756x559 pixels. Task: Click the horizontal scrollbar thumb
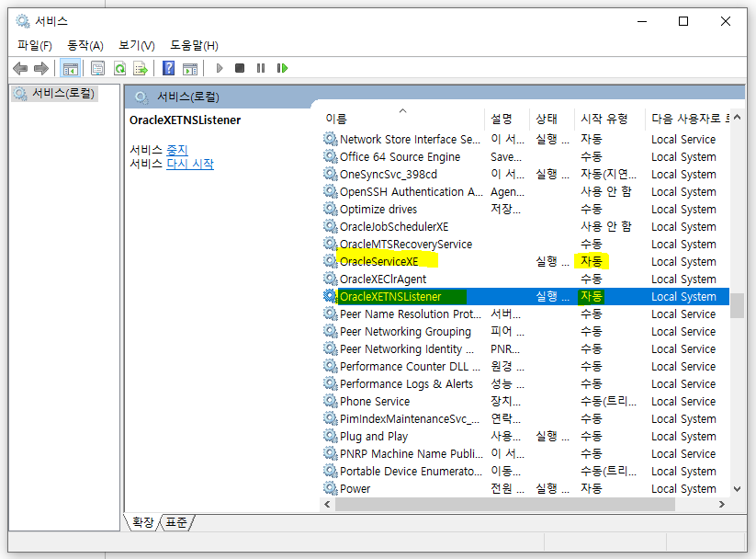click(505, 504)
